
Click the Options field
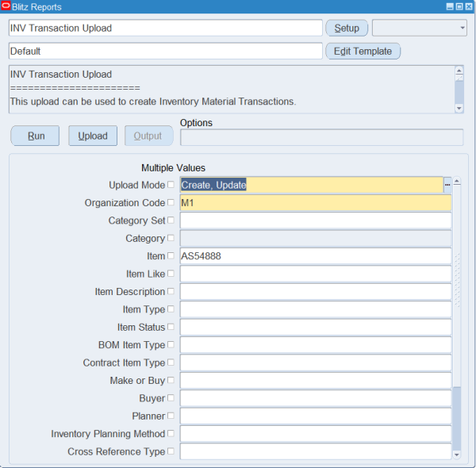tap(322, 137)
